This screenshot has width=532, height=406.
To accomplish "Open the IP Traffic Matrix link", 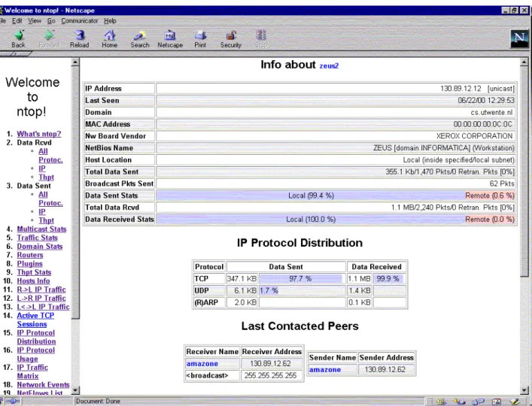I will (x=32, y=371).
